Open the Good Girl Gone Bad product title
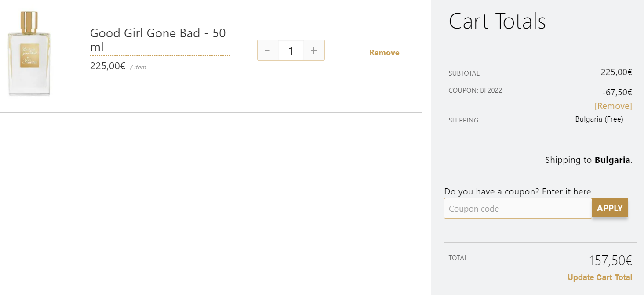 point(158,40)
